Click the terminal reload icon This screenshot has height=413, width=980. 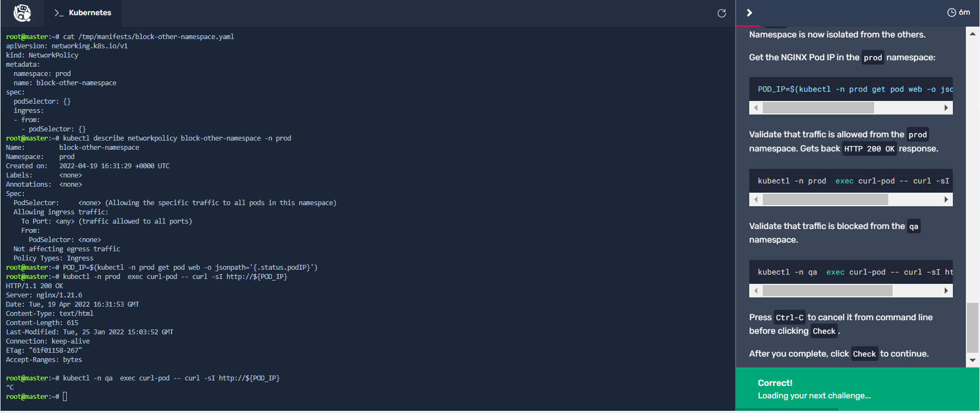point(722,13)
